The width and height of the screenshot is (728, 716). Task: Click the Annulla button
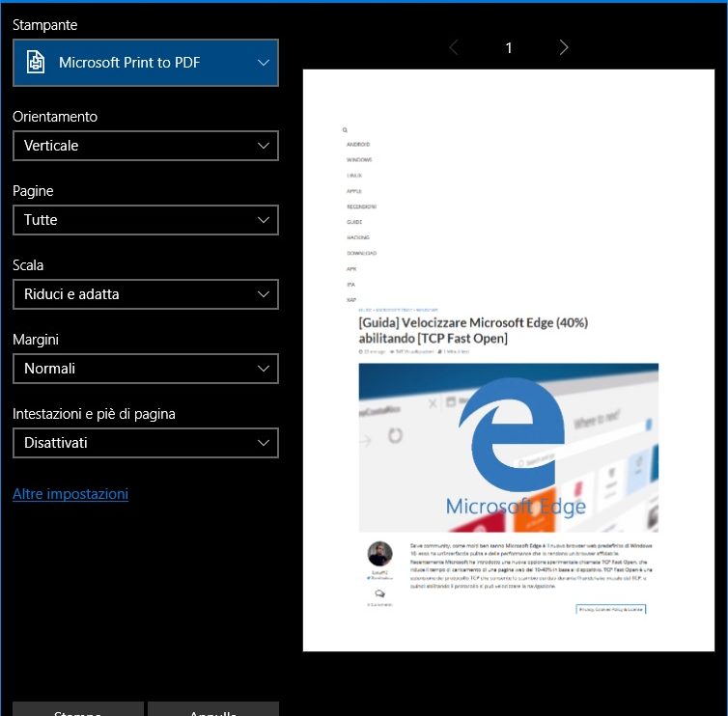213,708
